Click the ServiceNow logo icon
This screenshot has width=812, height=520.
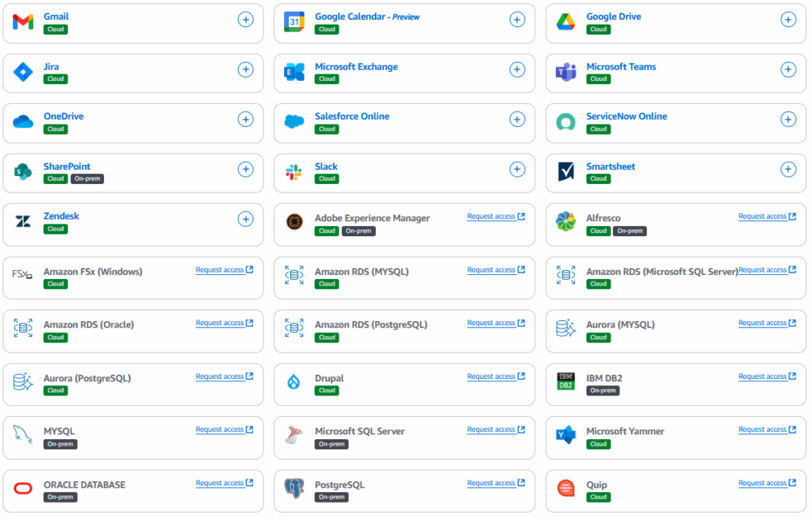tap(565, 122)
